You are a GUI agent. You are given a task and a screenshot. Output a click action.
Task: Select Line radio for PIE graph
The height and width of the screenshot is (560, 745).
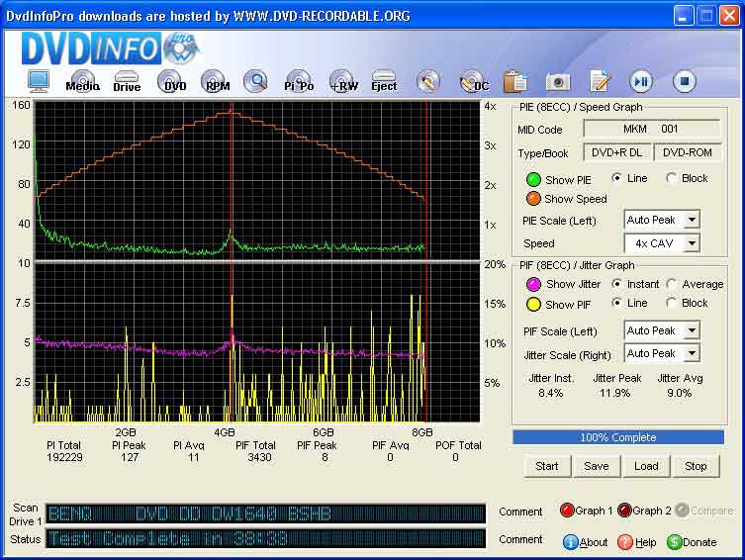pyautogui.click(x=616, y=178)
